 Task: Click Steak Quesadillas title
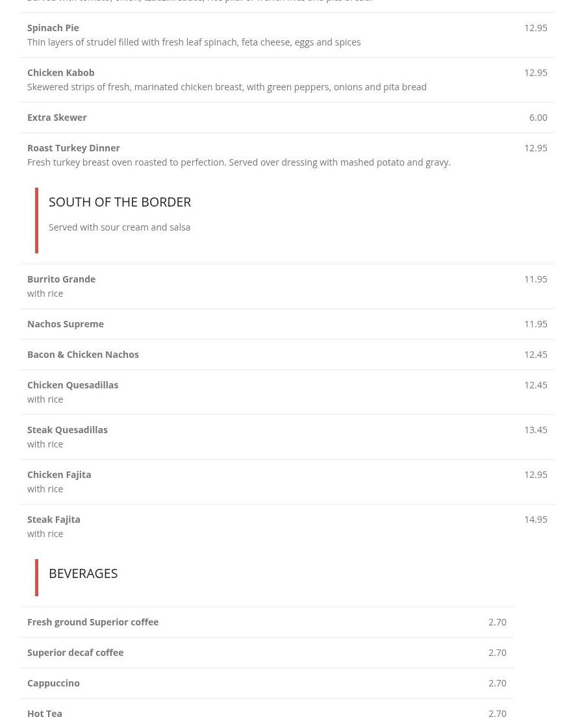[x=68, y=430]
